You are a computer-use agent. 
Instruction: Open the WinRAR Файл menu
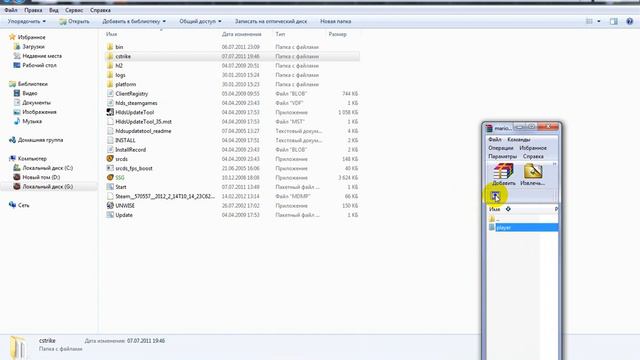coord(495,140)
